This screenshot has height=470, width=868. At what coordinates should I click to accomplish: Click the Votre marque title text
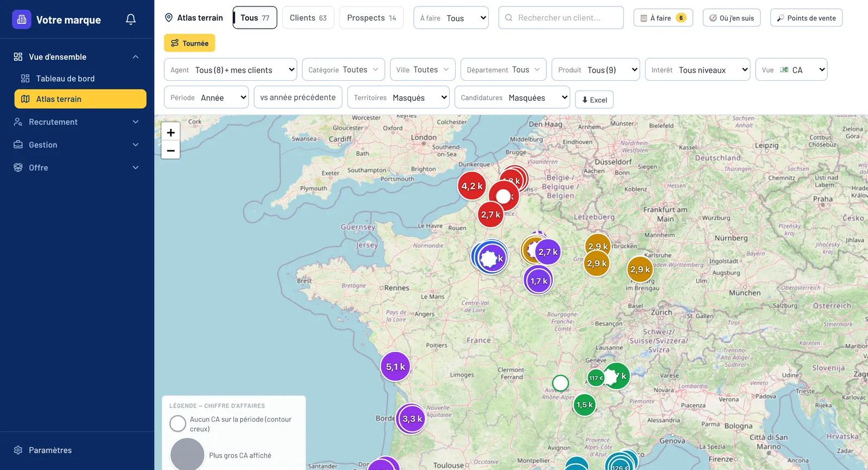tap(68, 20)
